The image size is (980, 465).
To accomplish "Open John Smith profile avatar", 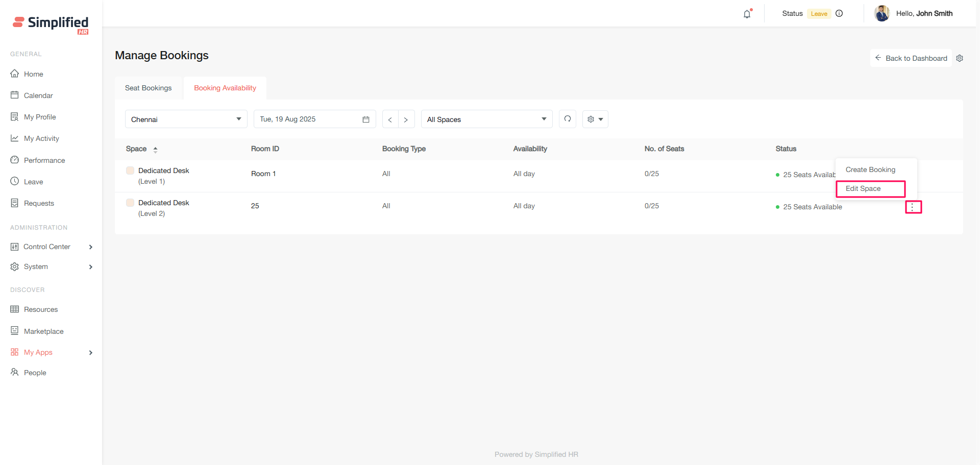I will (881, 14).
